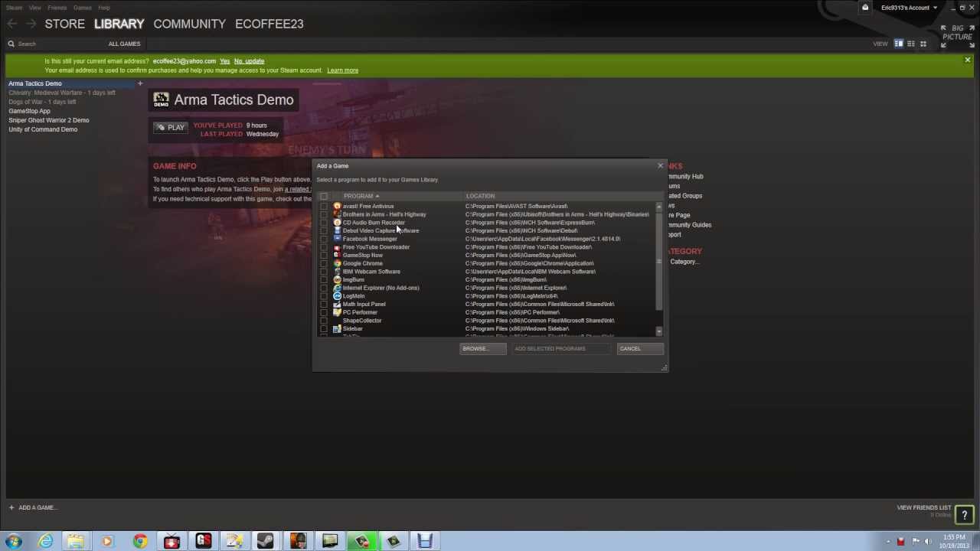Open Windows Media Player in taskbar
Screen dimensions: 980x551
[x=106, y=542]
